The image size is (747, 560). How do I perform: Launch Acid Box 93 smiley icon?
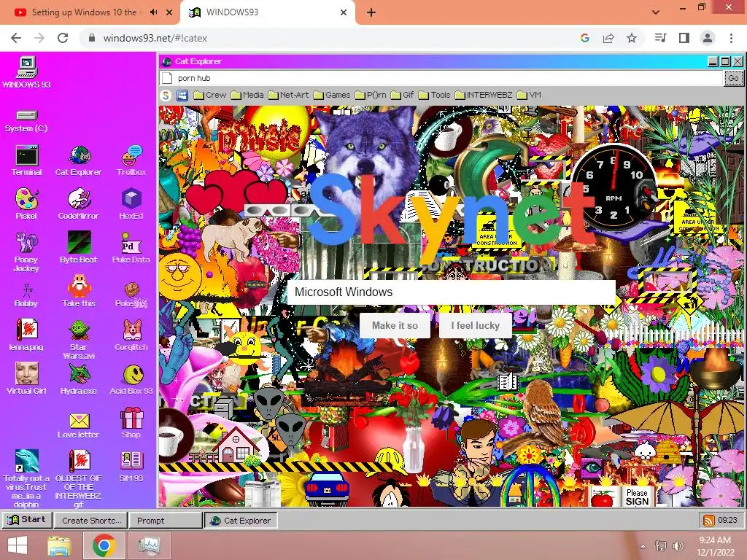coord(131,379)
